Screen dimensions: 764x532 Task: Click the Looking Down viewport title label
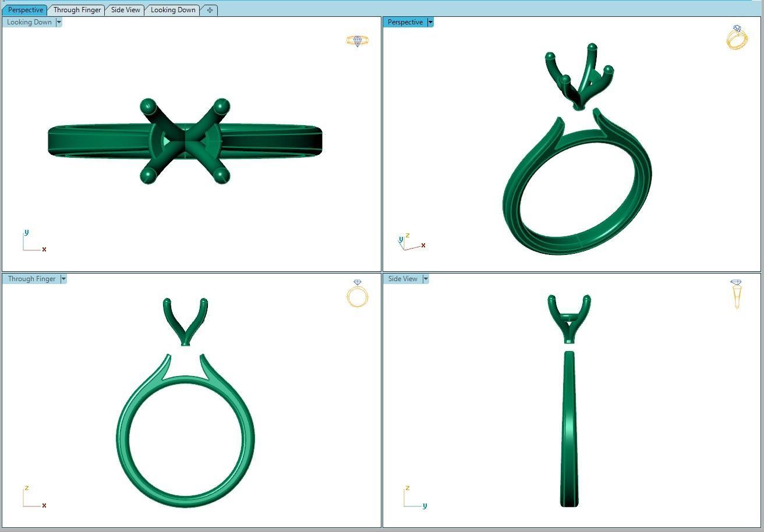[29, 22]
